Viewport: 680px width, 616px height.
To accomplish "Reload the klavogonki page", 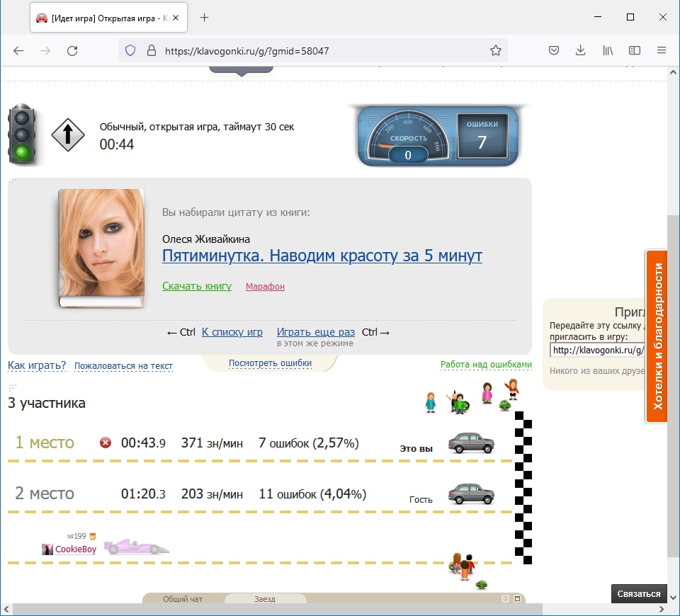I will point(72,51).
